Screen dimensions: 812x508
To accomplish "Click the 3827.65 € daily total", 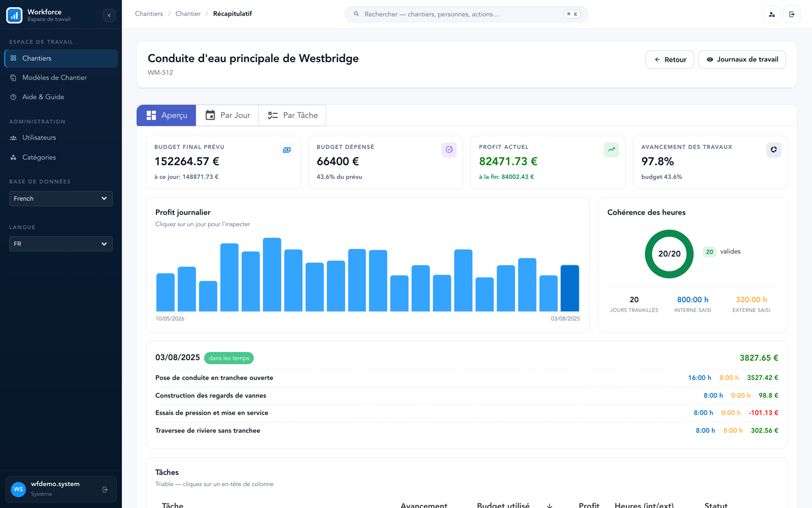I will pyautogui.click(x=759, y=358).
